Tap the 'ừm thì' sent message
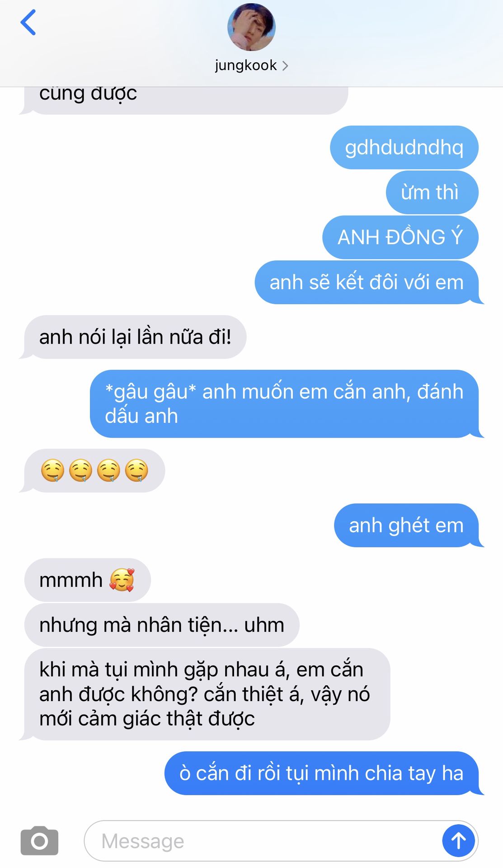The width and height of the screenshot is (503, 868). click(x=432, y=192)
